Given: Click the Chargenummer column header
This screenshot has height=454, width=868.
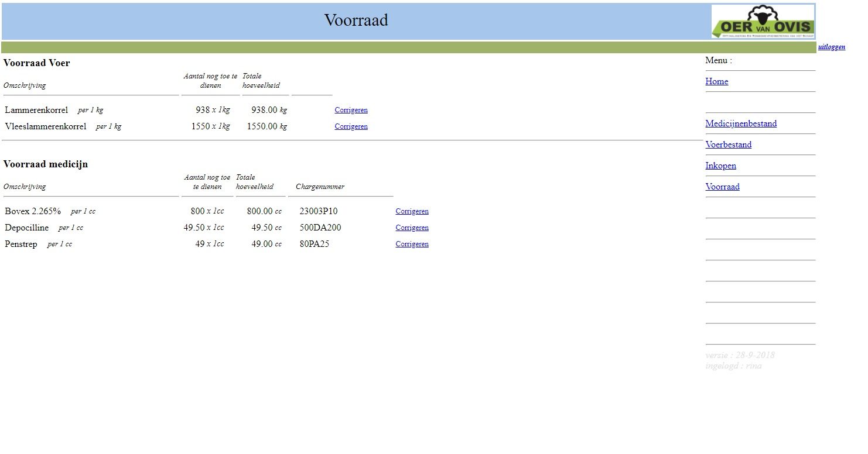Looking at the screenshot, I should click(x=320, y=187).
